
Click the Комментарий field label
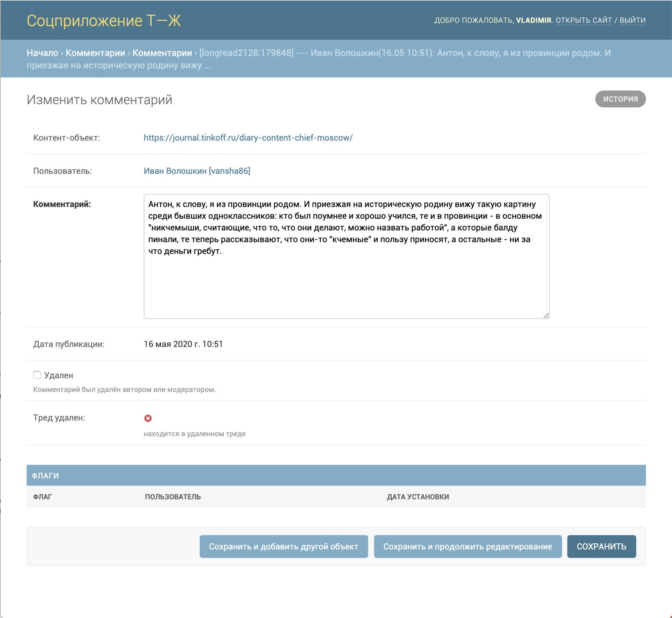click(x=62, y=204)
